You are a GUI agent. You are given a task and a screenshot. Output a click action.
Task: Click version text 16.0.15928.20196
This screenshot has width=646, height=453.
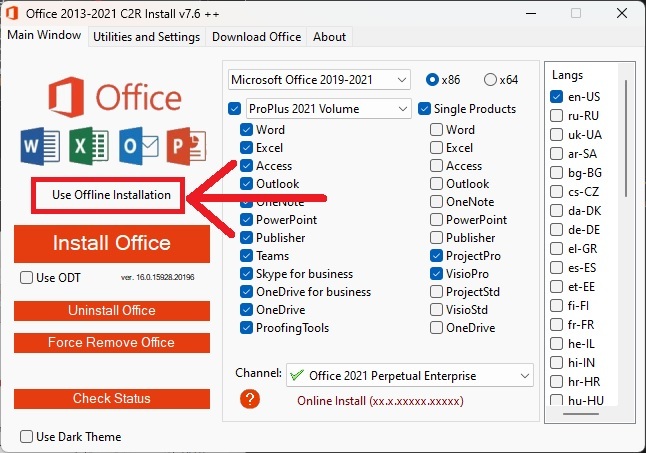pos(158,277)
